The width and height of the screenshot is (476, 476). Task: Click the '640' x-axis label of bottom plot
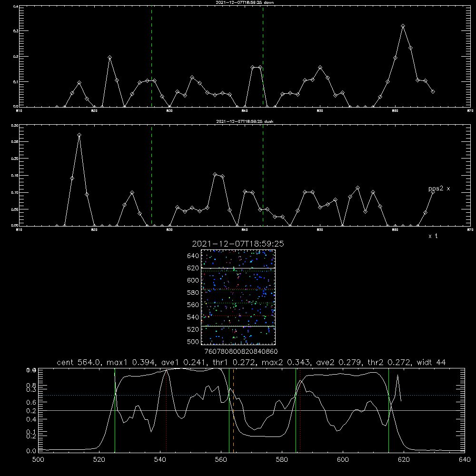[465, 460]
